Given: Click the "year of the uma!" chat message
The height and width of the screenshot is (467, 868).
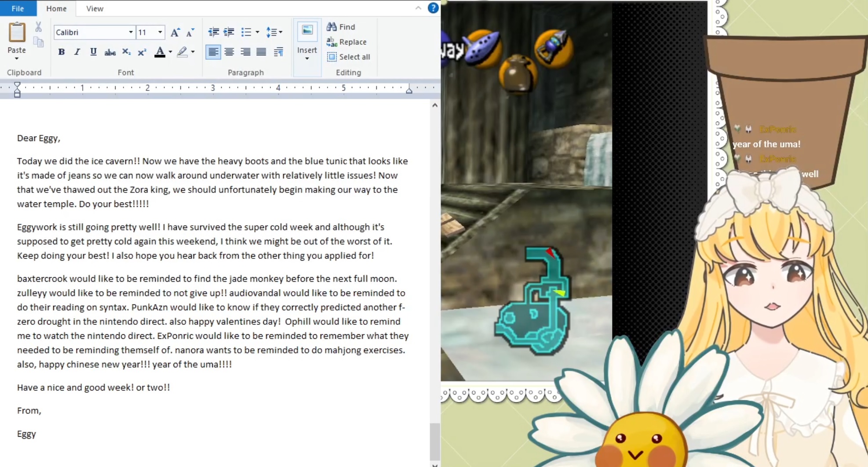Looking at the screenshot, I should (x=766, y=144).
